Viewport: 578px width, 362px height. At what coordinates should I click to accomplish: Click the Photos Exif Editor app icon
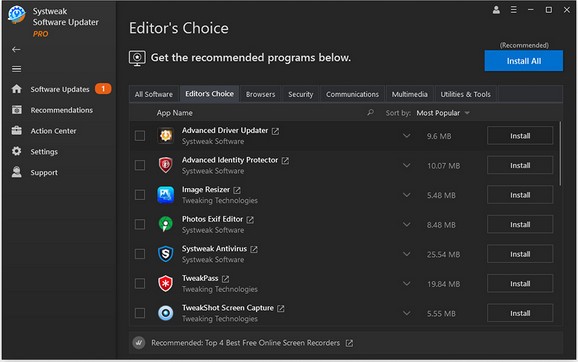click(x=166, y=224)
